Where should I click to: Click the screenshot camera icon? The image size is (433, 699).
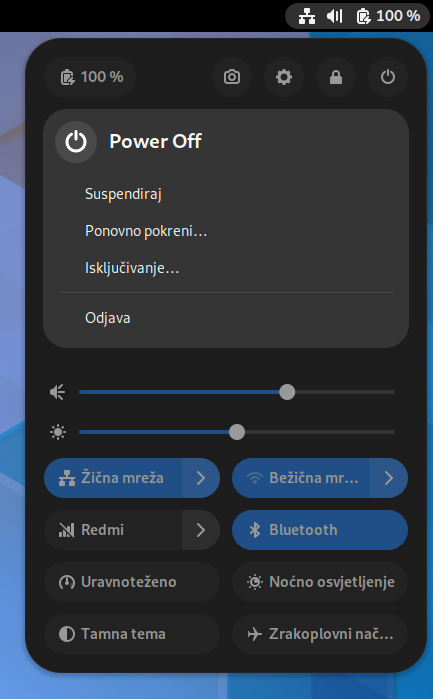pos(232,77)
